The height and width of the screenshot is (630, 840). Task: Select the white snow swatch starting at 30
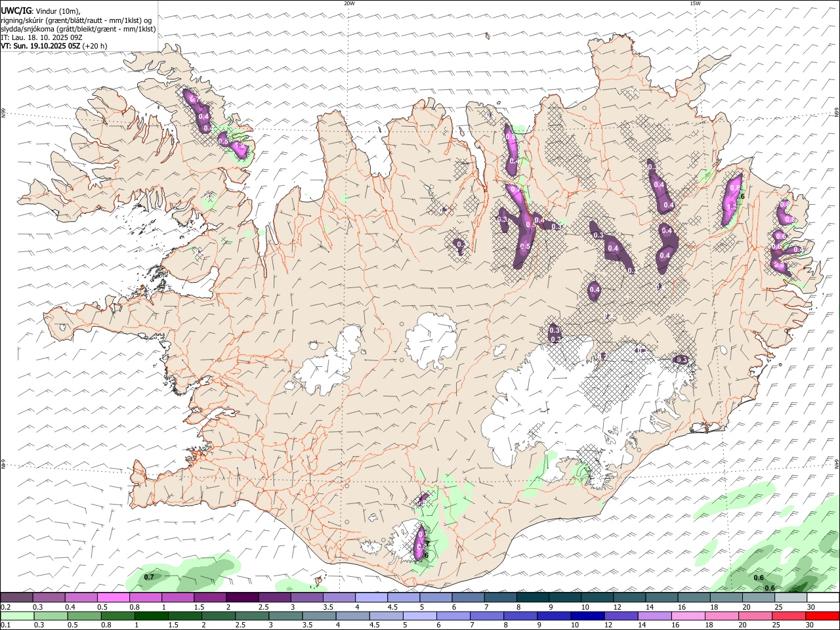[x=822, y=597]
